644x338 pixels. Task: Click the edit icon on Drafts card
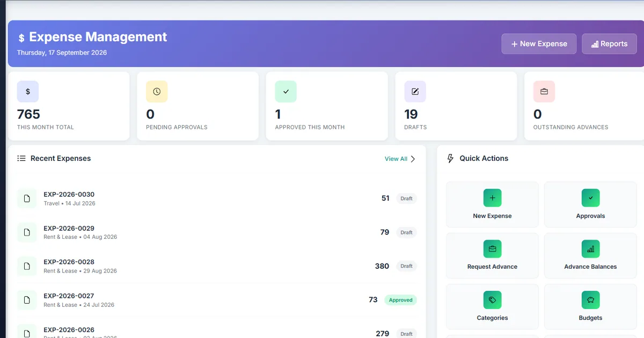415,92
